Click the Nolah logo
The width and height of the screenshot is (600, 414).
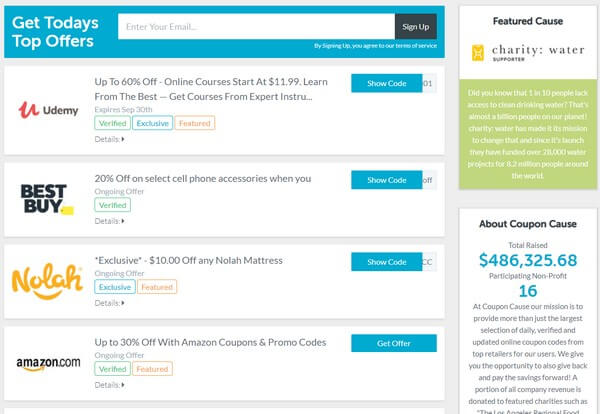point(47,281)
